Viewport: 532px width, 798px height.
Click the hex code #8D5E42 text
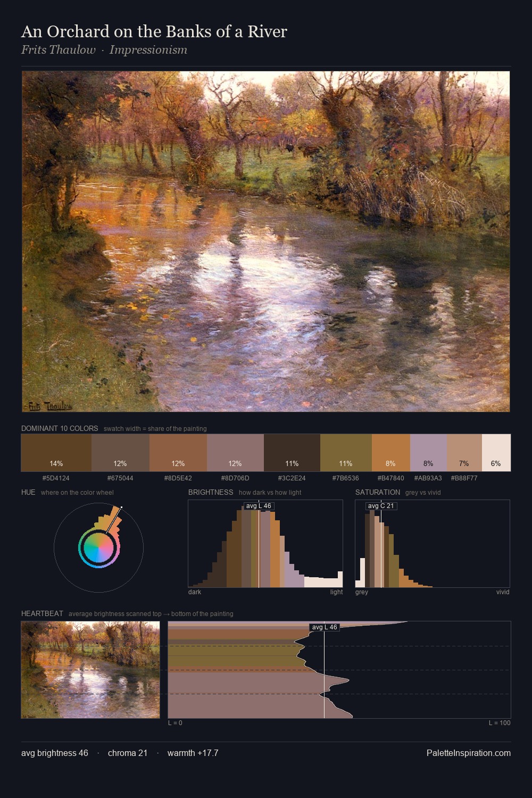pyautogui.click(x=178, y=478)
